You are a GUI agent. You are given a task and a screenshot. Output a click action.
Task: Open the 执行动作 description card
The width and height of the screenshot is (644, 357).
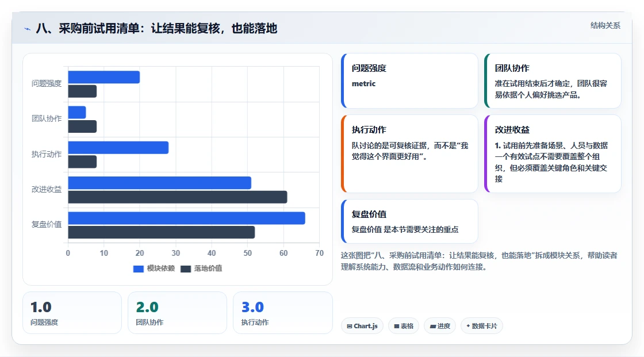409,153
